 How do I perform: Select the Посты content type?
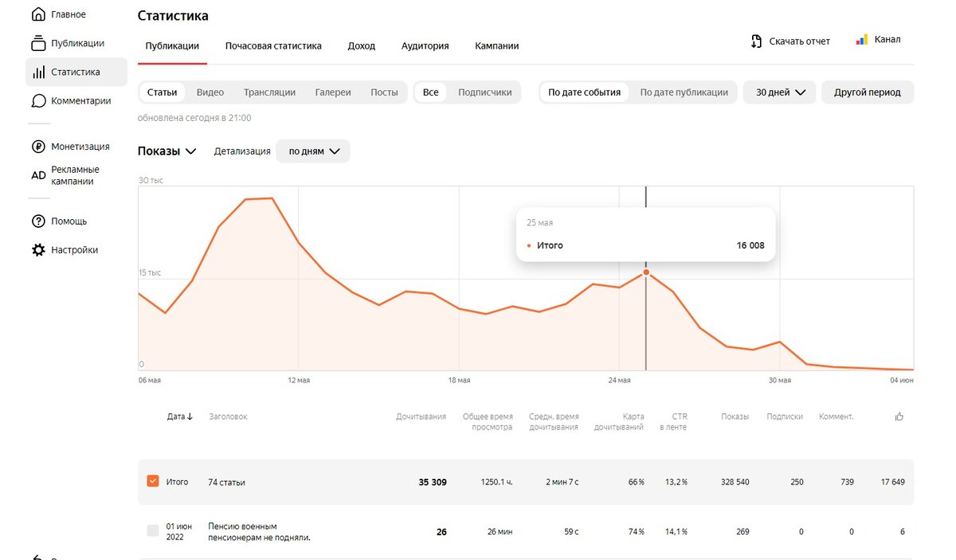(384, 92)
